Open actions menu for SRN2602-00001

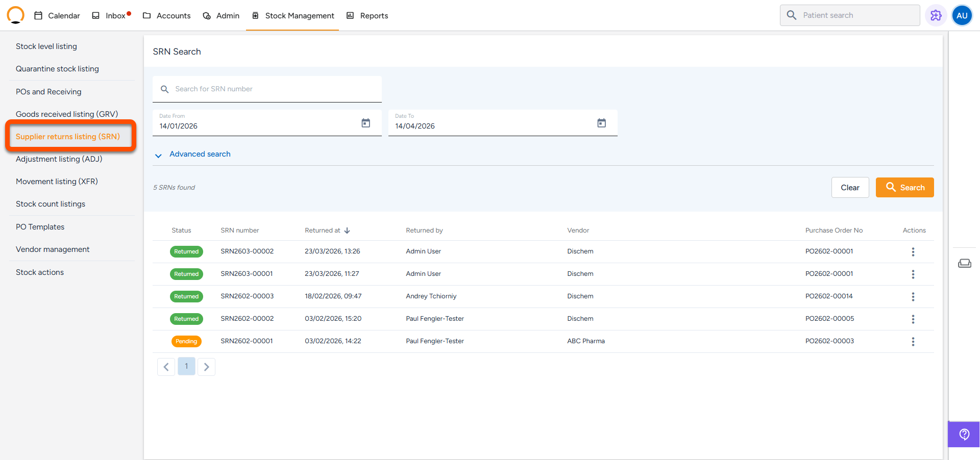913,341
